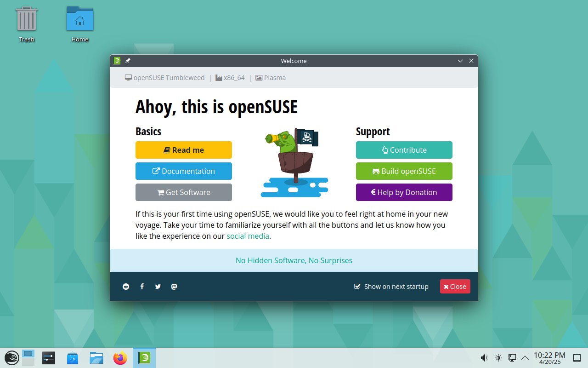Screen dimensions: 588x368
Task: Open the volume control tray icon
Action: point(484,357)
